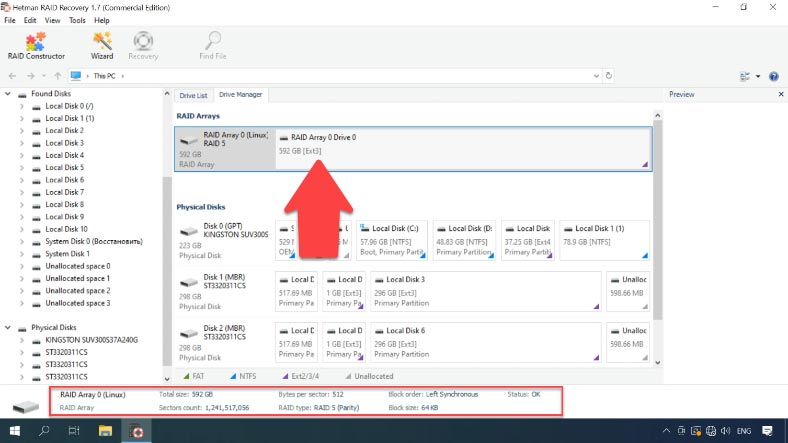The image size is (788, 443).
Task: Select RAID Array 0 Drive 0 partition
Action: click(463, 149)
